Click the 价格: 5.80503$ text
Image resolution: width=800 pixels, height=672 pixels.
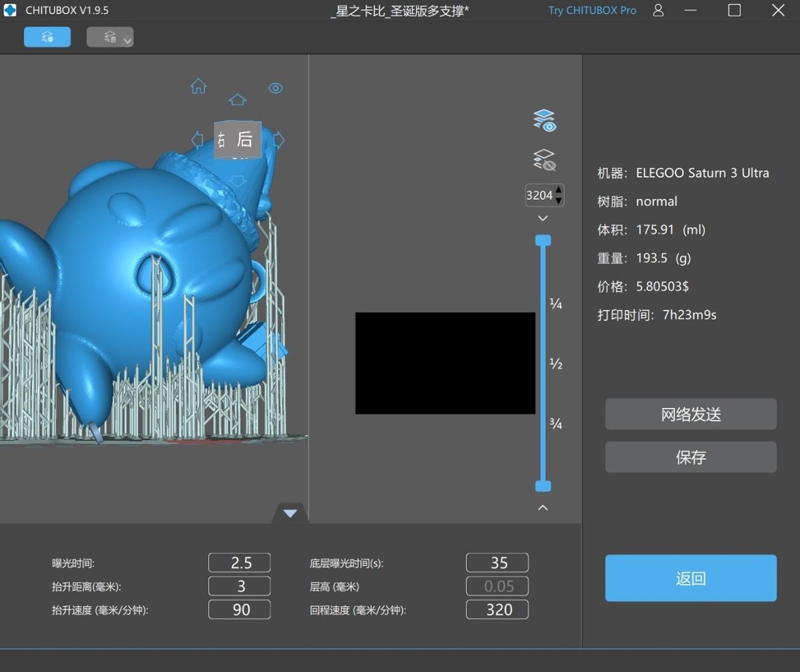pos(643,287)
